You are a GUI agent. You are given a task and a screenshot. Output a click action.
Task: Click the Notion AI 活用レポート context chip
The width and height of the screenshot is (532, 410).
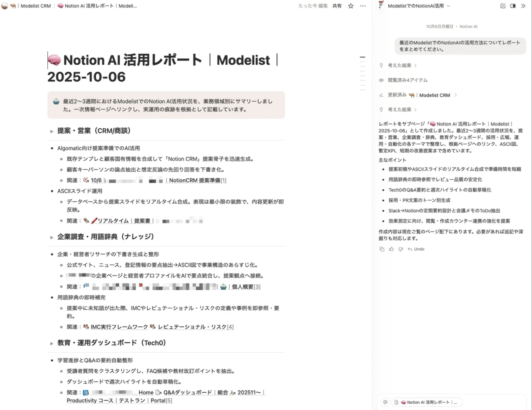tap(428, 402)
